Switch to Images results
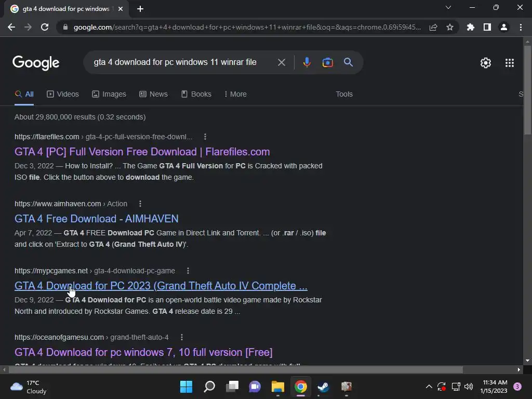The height and width of the screenshot is (399, 532). coord(109,95)
